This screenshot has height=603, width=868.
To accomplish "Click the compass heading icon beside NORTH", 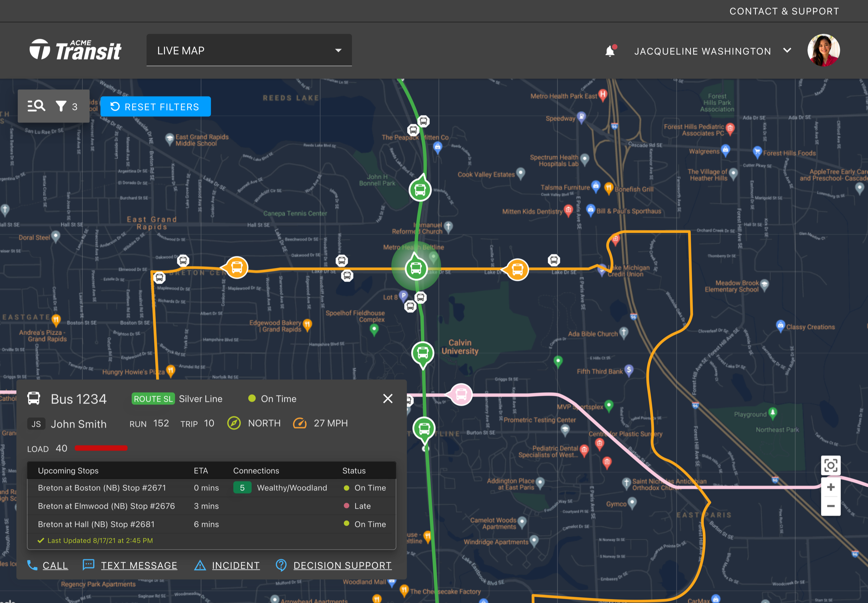I will (x=234, y=423).
